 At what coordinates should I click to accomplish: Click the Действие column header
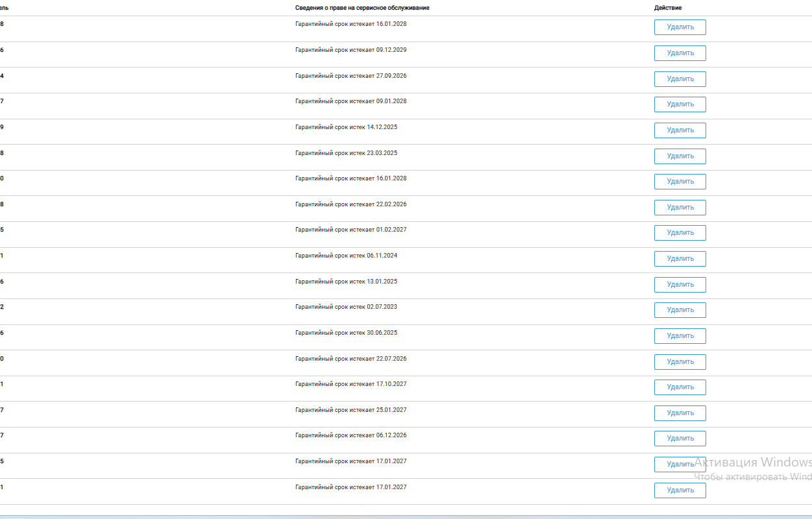[x=668, y=8]
